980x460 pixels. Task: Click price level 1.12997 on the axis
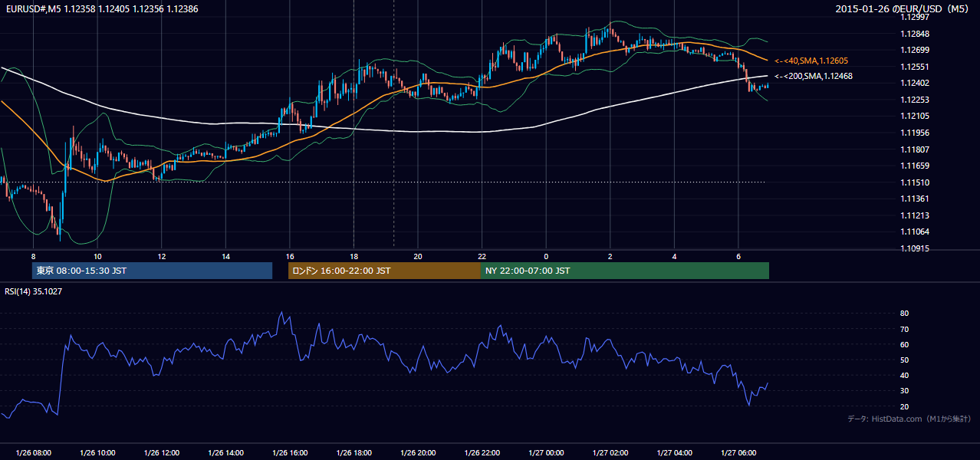click(x=916, y=18)
